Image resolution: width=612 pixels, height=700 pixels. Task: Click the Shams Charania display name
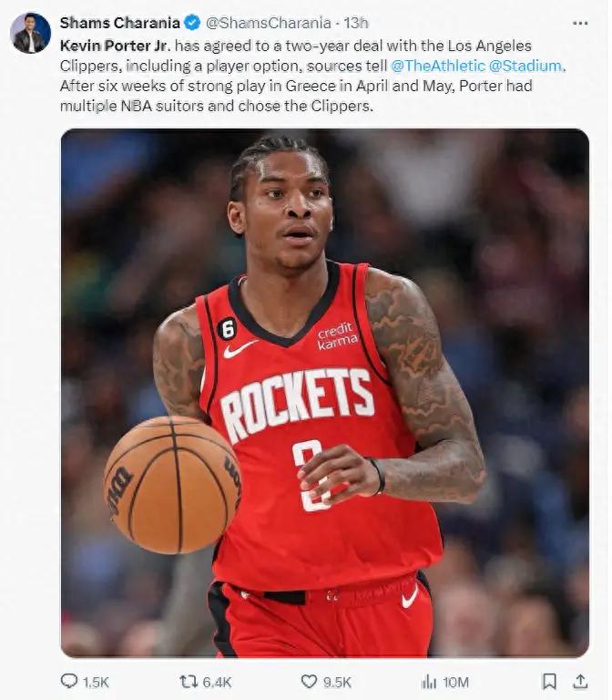[120, 23]
